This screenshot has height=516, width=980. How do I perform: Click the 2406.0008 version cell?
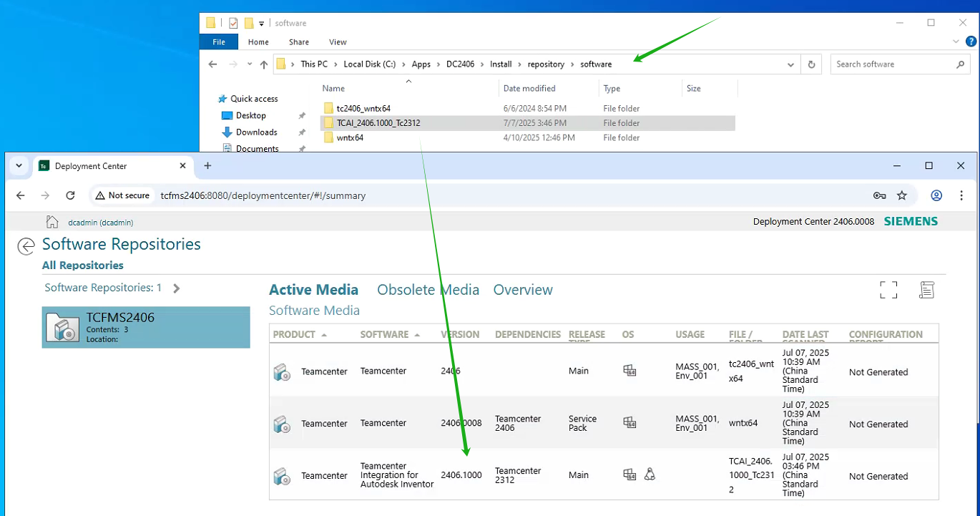461,423
